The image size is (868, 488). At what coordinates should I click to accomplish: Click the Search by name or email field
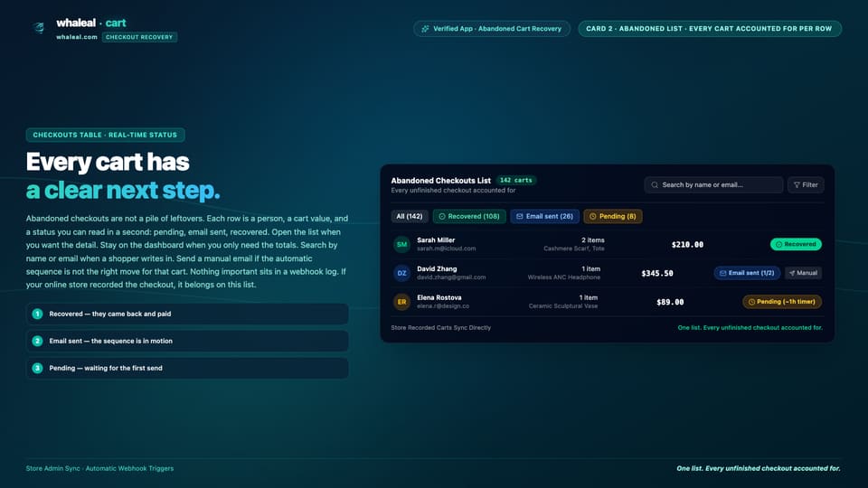[x=713, y=184]
